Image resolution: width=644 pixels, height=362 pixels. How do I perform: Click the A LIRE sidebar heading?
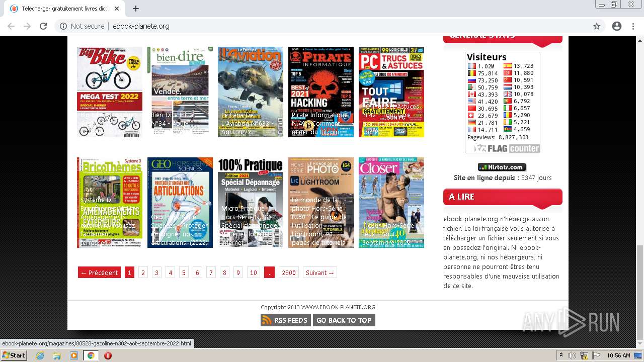503,197
